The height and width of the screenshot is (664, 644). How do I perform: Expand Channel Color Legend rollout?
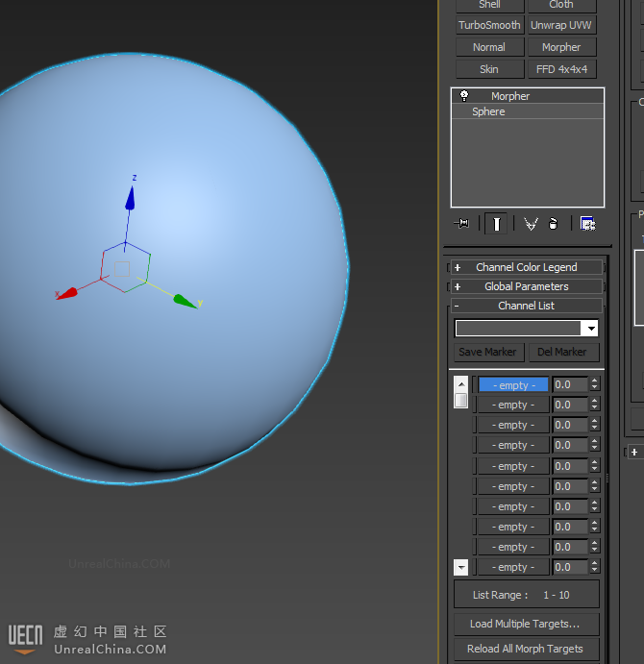(x=526, y=267)
